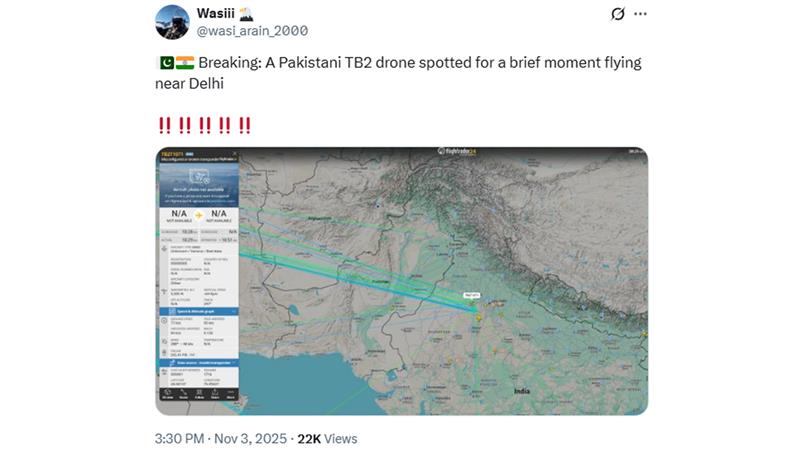The height and width of the screenshot is (450, 800).
Task: Click the tweet timestamp 3:30 PM Nov 3, 2025
Action: tap(220, 438)
